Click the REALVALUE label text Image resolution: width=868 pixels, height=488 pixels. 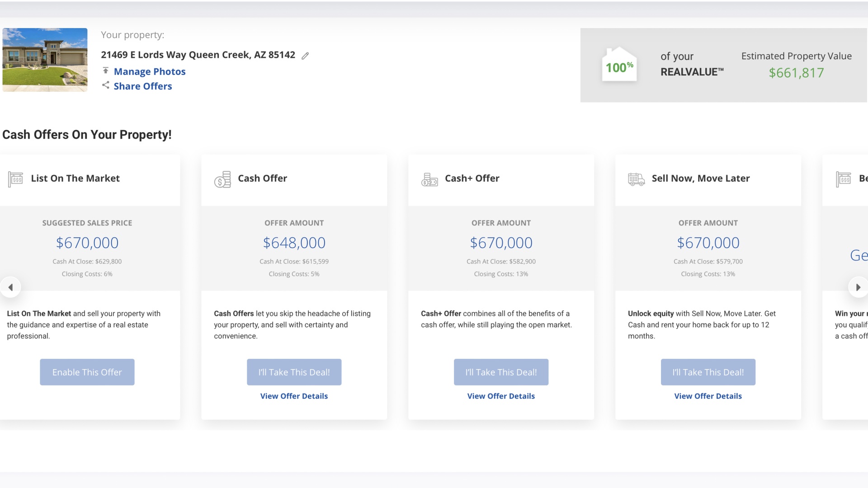coord(692,72)
